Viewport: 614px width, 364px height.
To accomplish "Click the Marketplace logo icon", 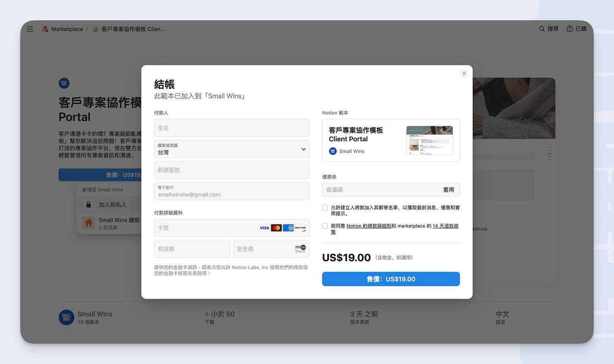I will pos(45,29).
